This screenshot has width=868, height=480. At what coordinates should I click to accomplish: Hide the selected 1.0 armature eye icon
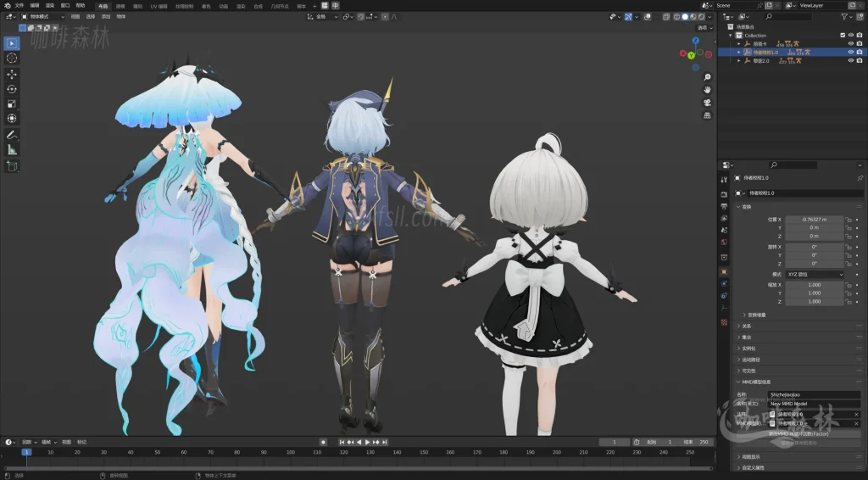851,52
